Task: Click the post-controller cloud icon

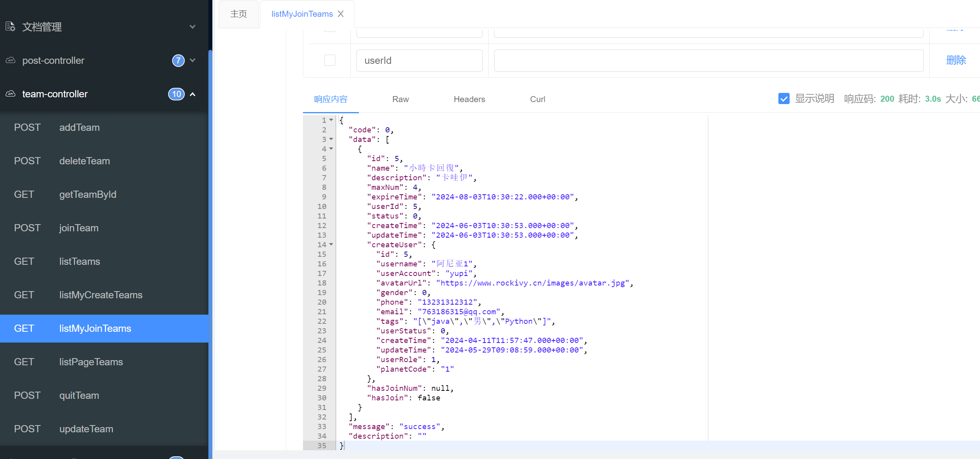Action: point(10,60)
